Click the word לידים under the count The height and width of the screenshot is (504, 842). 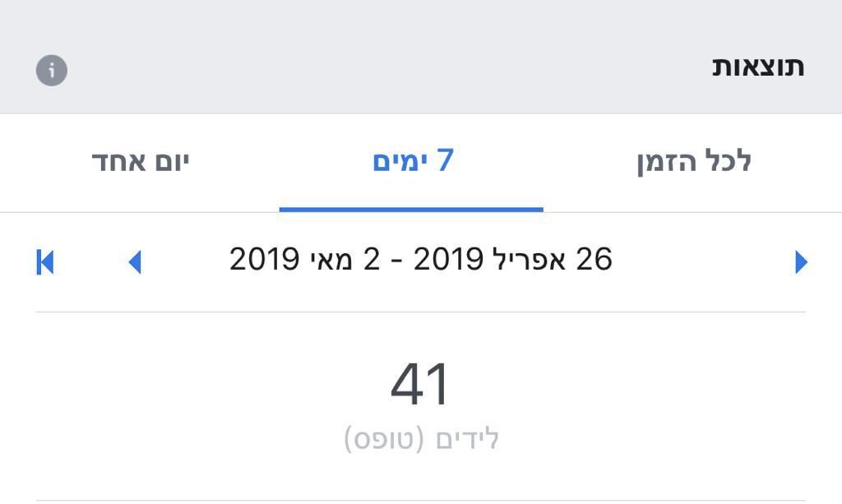(x=467, y=438)
